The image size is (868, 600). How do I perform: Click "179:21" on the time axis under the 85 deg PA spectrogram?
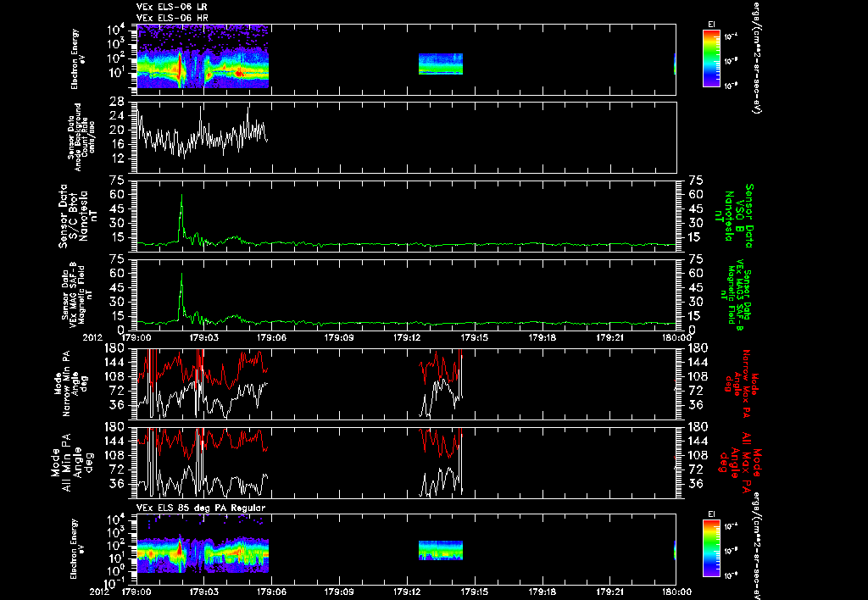pos(610,592)
